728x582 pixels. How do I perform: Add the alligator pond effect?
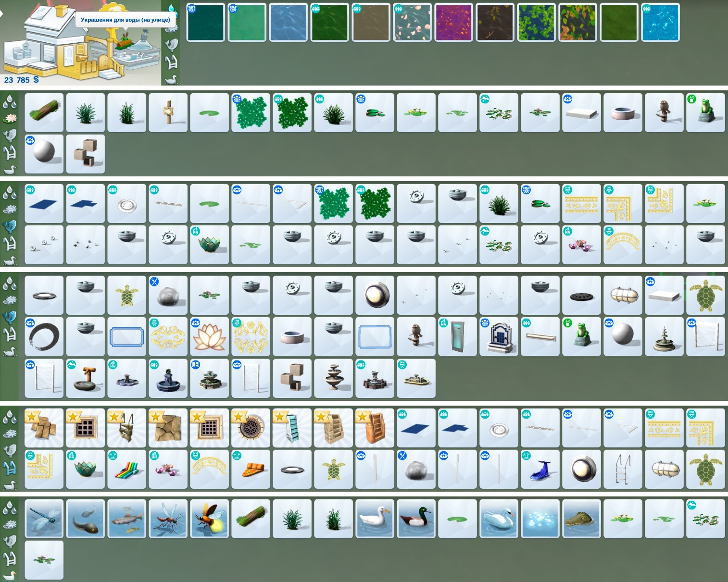[581, 519]
